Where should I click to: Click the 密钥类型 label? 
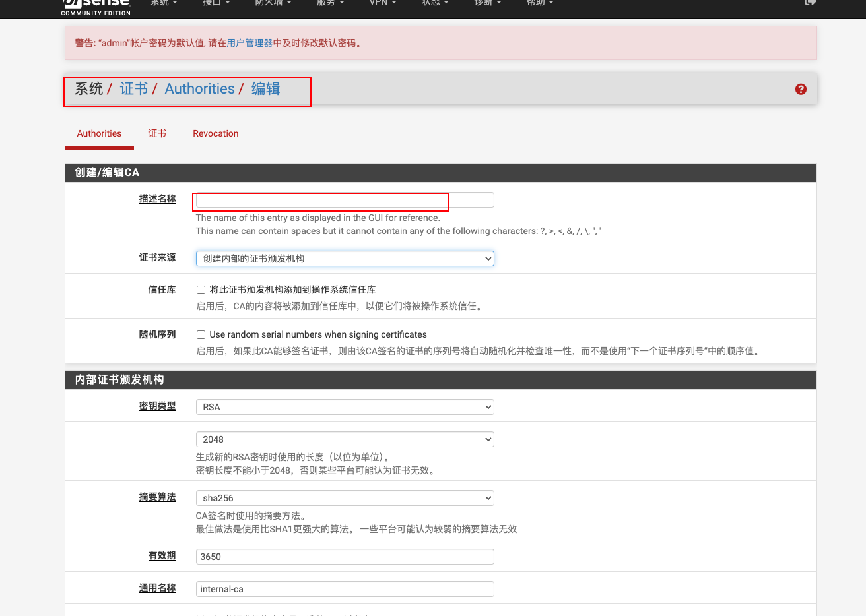(157, 406)
